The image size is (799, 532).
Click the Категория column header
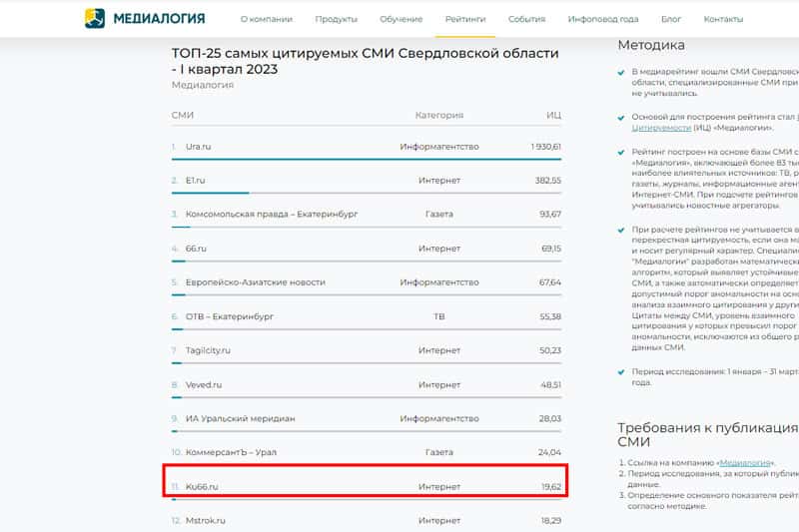[439, 115]
